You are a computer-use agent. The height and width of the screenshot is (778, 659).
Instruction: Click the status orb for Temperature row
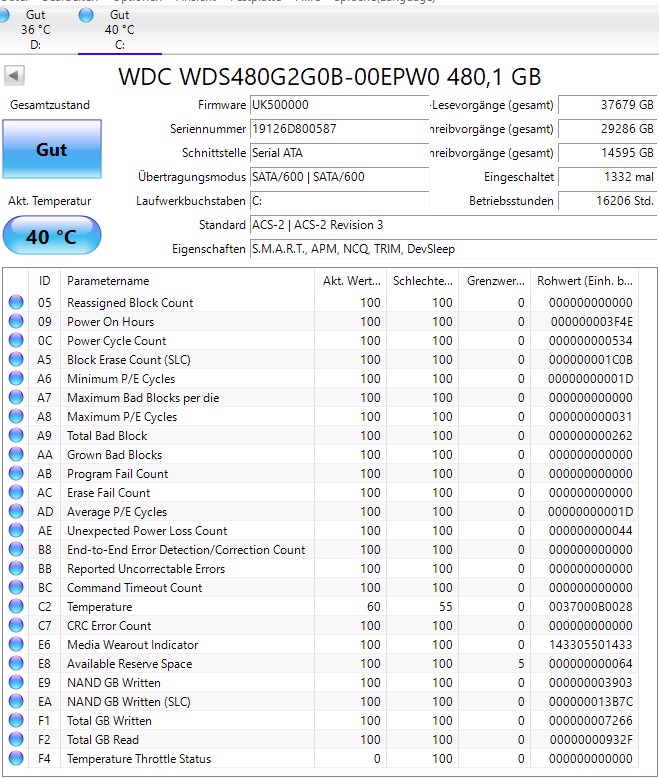[x=16, y=606]
